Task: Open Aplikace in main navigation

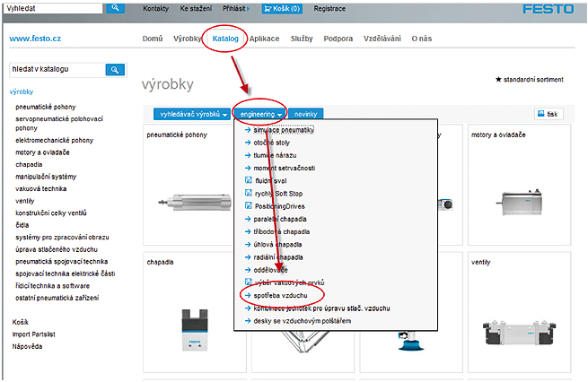Action: pyautogui.click(x=264, y=39)
